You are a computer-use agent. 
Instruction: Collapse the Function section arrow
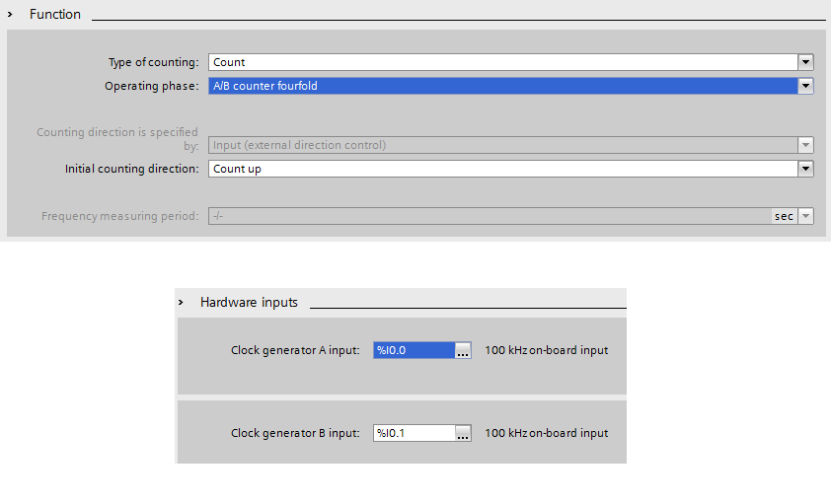10,14
